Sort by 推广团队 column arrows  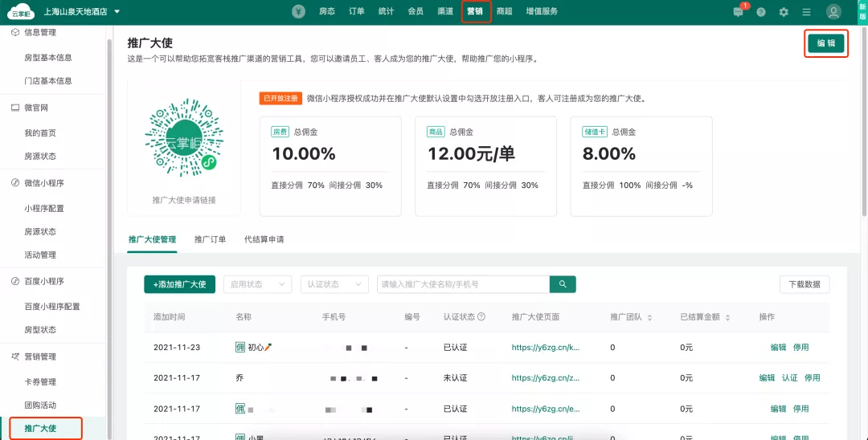coord(649,317)
